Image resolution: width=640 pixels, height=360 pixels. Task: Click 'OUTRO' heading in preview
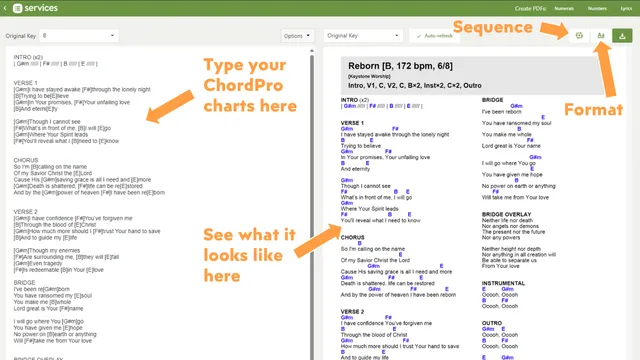coord(491,323)
